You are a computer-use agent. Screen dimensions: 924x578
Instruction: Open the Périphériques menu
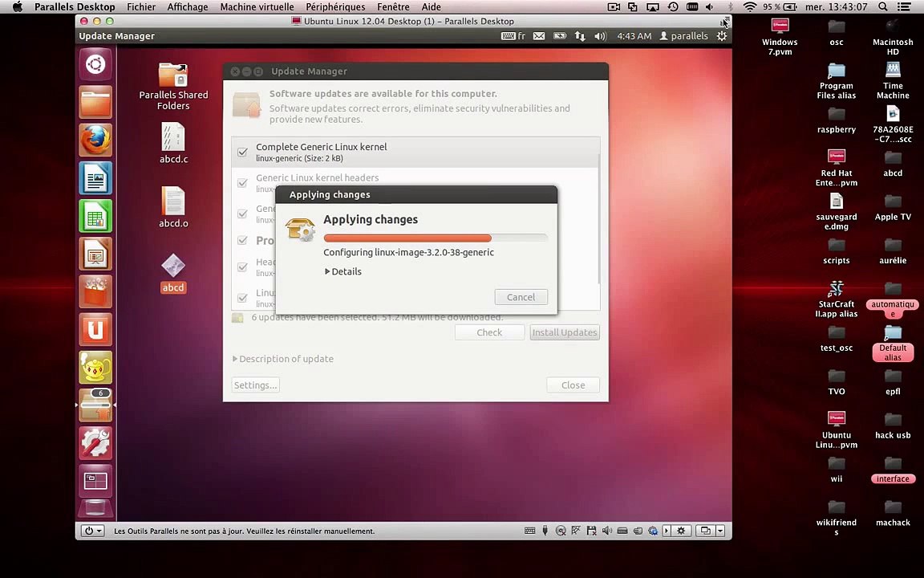click(x=335, y=7)
